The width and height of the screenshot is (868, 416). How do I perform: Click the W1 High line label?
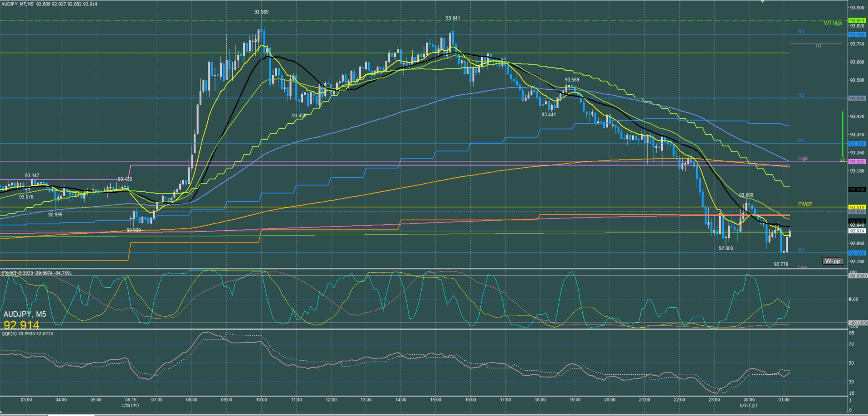(x=833, y=23)
